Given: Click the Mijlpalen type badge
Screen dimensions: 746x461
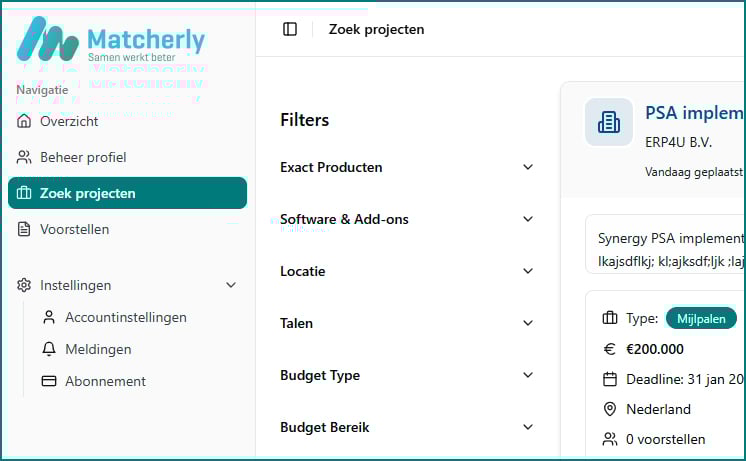Looking at the screenshot, I should 701,318.
